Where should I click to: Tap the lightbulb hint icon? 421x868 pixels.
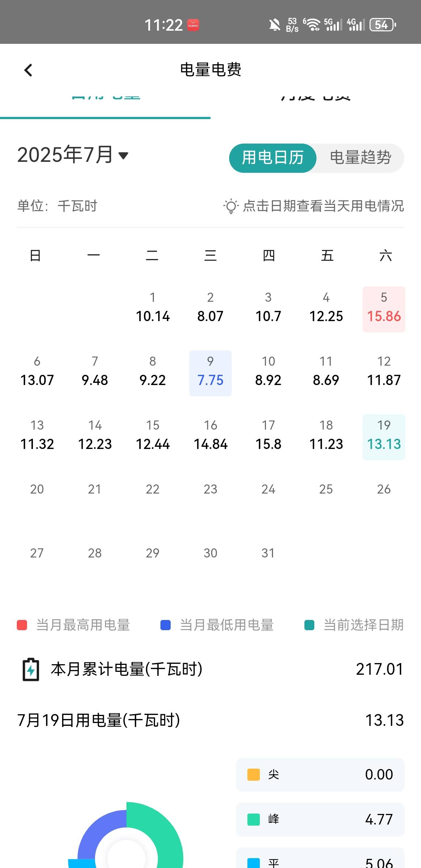[231, 206]
